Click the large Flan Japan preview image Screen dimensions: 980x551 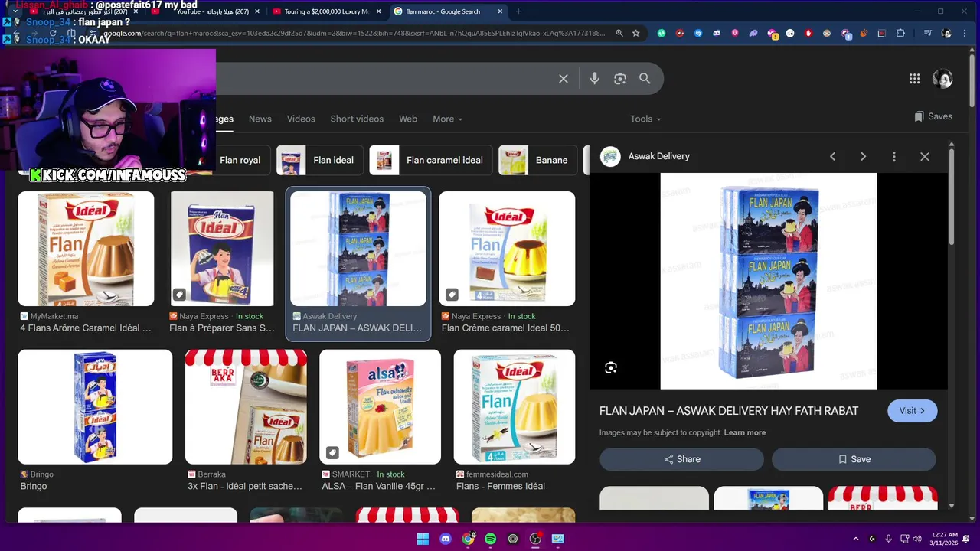pyautogui.click(x=769, y=281)
